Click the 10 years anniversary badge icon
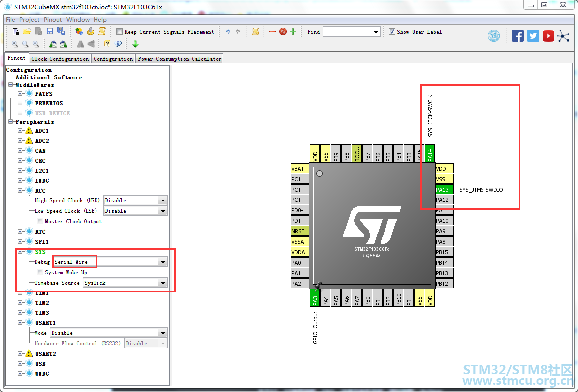578x392 pixels. coord(494,36)
